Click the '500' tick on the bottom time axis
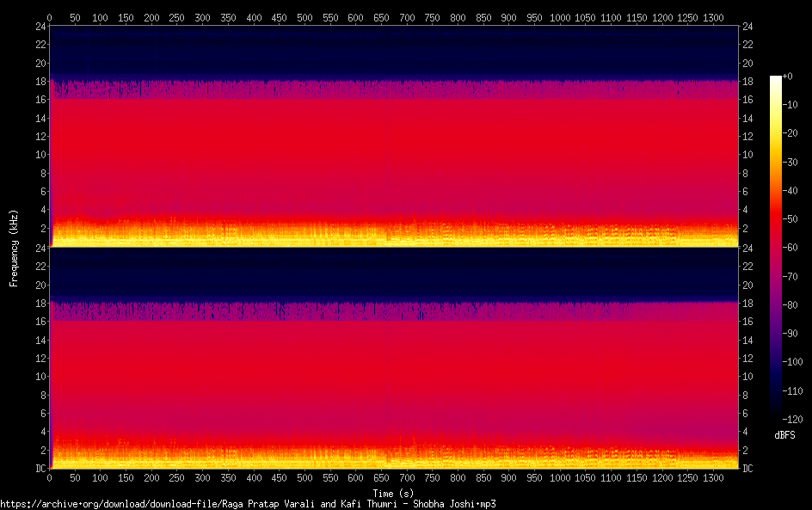The height and width of the screenshot is (510, 812). tap(304, 478)
